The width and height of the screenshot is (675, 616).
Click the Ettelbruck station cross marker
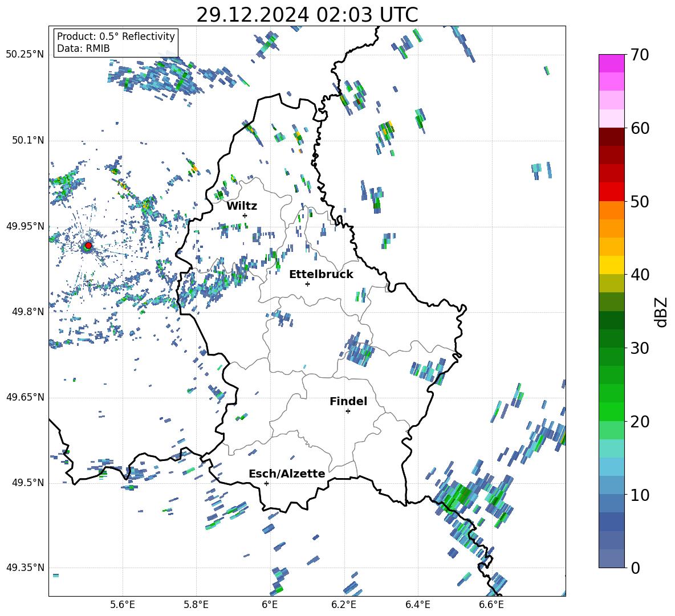click(307, 284)
